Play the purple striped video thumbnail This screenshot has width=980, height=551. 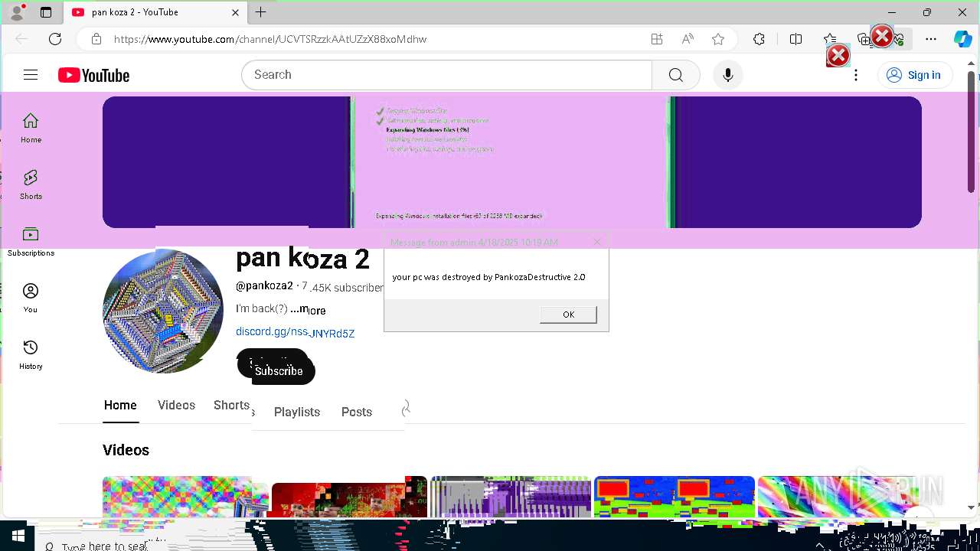tap(511, 497)
